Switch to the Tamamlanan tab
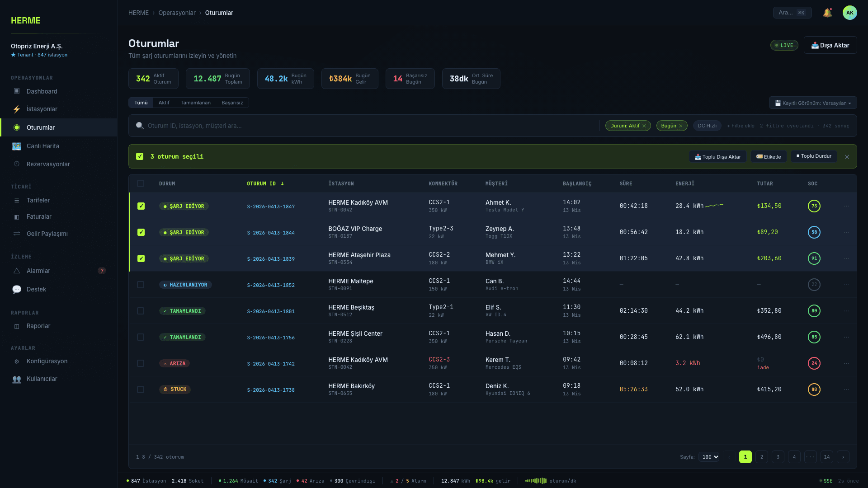 click(x=195, y=103)
